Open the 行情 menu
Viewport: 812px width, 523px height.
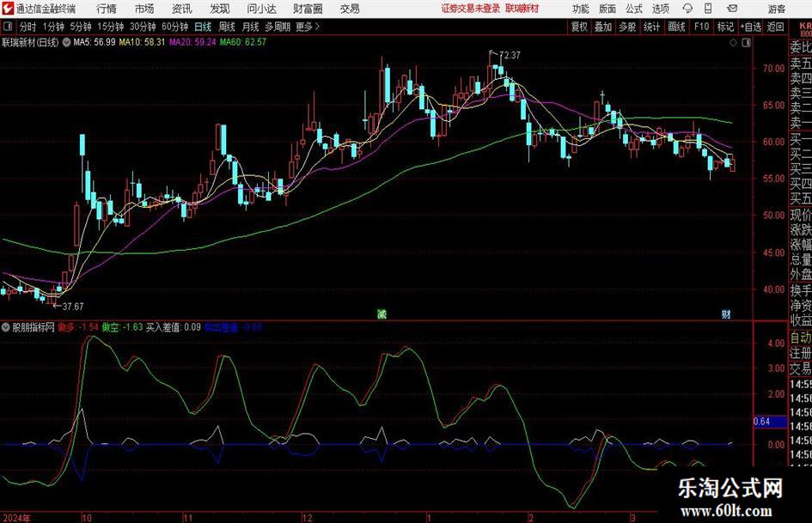[x=107, y=9]
